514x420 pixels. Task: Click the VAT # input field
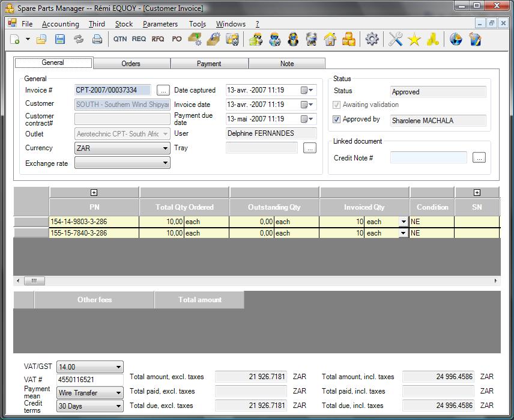point(90,380)
